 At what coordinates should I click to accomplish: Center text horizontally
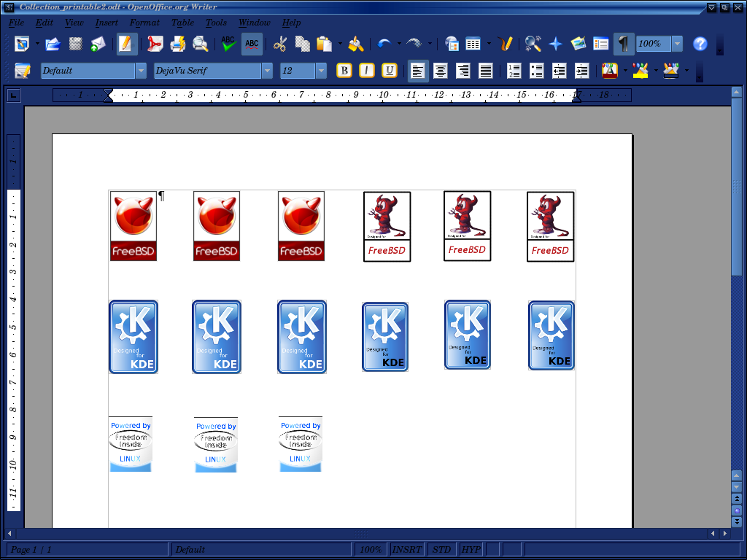click(440, 71)
